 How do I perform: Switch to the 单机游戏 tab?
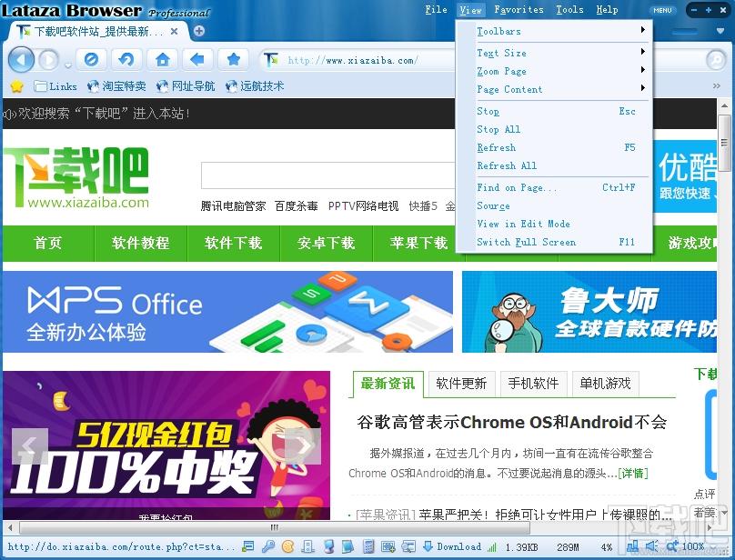tap(606, 384)
